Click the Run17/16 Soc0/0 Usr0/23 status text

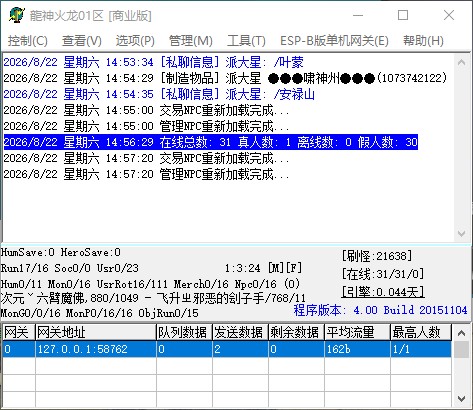point(70,268)
